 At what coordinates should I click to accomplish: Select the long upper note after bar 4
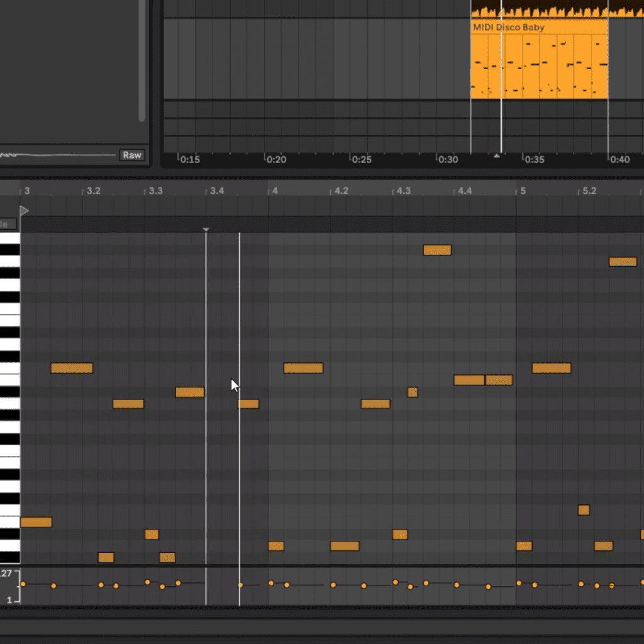click(304, 368)
